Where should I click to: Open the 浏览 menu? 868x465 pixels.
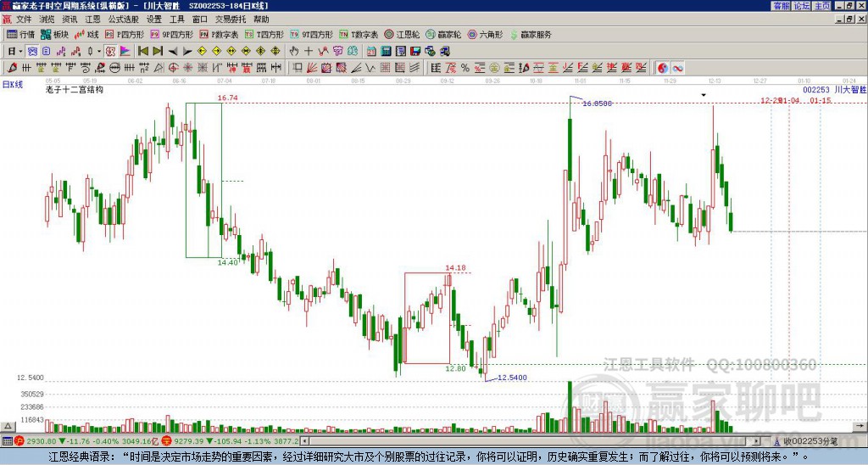(x=47, y=20)
